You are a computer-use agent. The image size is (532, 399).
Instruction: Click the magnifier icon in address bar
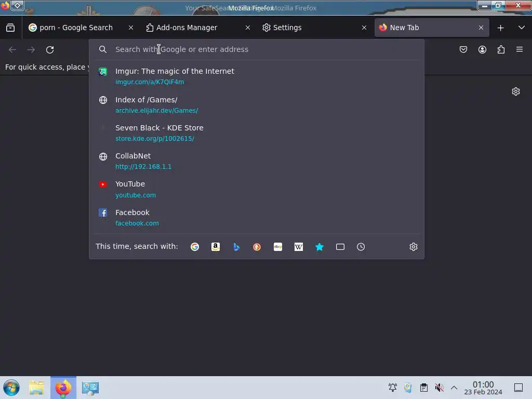coord(103,49)
